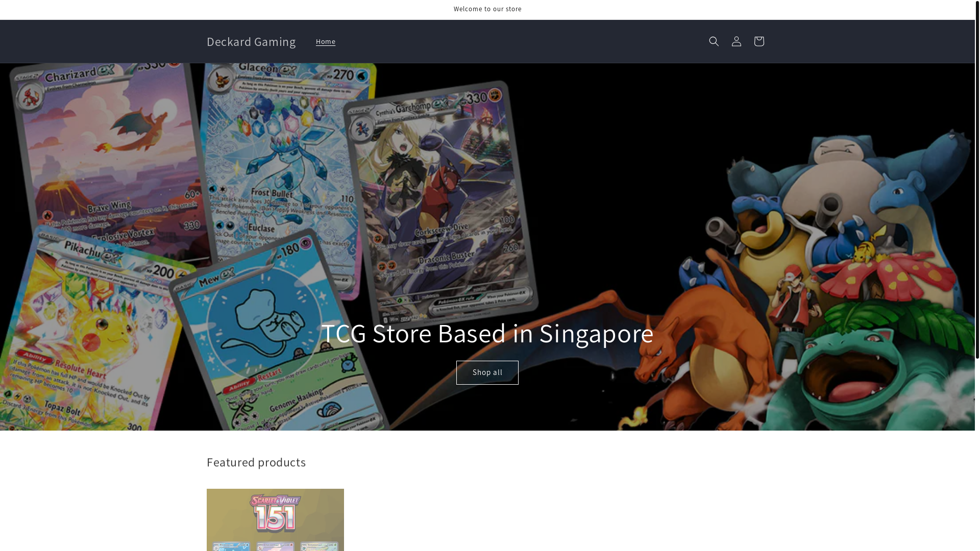Image resolution: width=980 pixels, height=551 pixels.
Task: Click the Welcome to our store announcement
Action: [487, 9]
